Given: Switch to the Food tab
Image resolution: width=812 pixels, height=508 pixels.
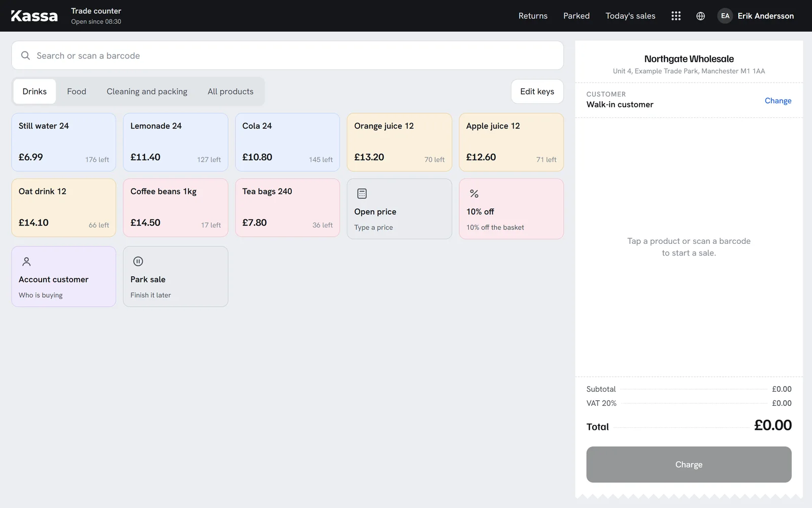Looking at the screenshot, I should click(x=77, y=91).
